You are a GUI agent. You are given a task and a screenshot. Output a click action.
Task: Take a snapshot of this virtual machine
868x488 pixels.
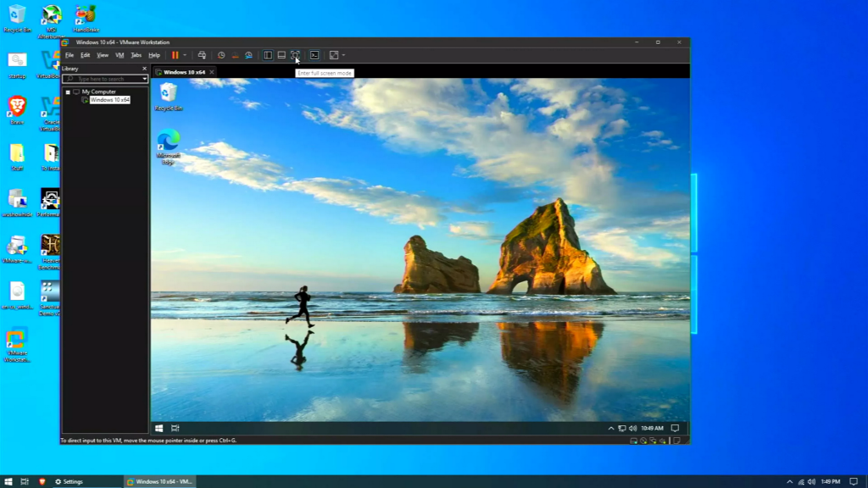[x=221, y=55]
